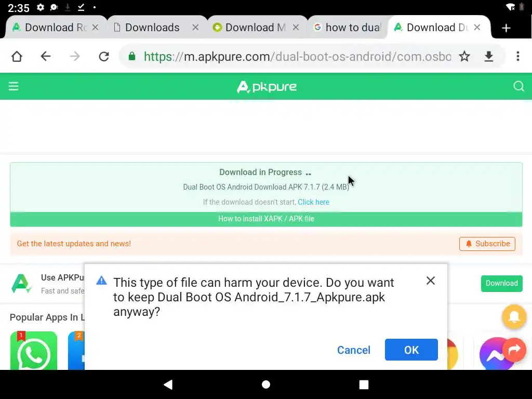Viewport: 532px width, 399px height.
Task: Open a new tab with plus
Action: click(x=506, y=28)
